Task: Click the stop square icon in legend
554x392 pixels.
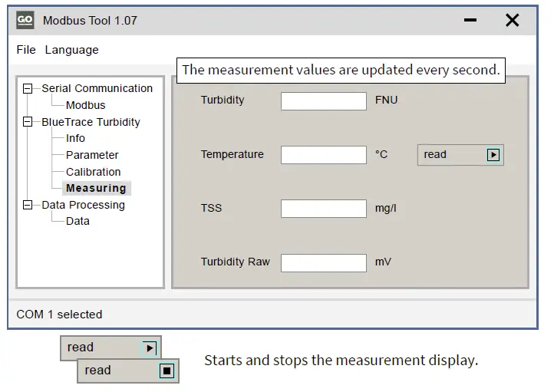Action: [167, 371]
